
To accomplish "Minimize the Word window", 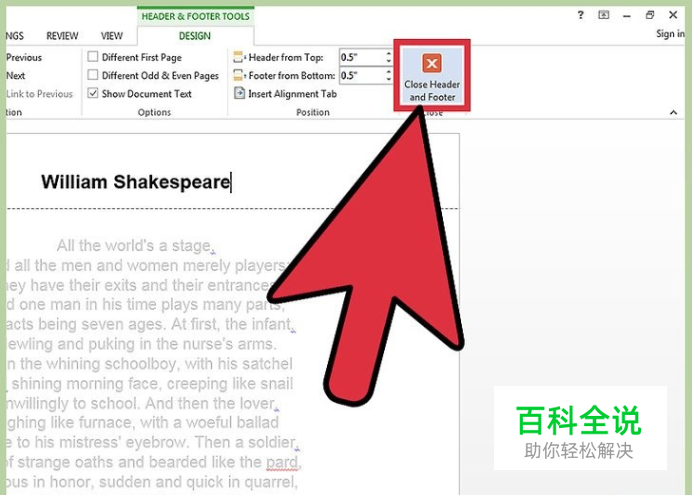I will (x=627, y=16).
